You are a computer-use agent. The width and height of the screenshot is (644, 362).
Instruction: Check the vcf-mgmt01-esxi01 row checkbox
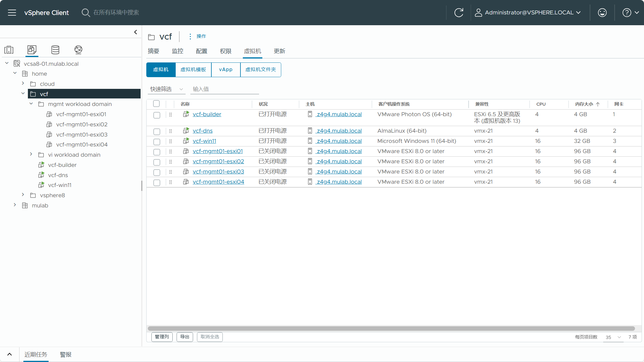[x=157, y=152]
